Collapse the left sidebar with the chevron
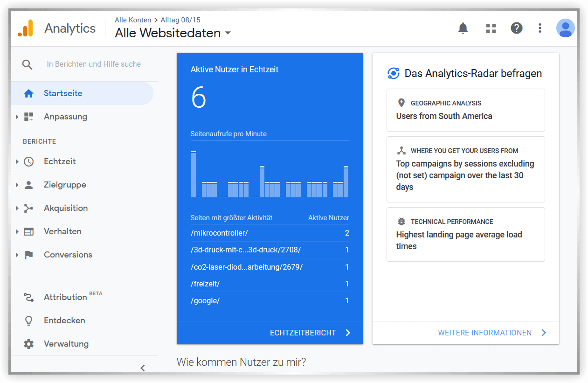588x383 pixels. tap(143, 368)
